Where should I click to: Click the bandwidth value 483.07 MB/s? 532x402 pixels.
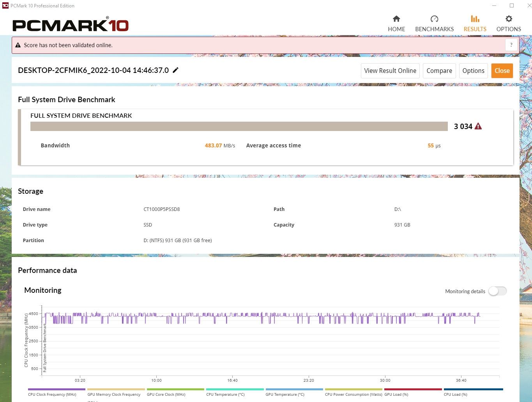click(220, 145)
